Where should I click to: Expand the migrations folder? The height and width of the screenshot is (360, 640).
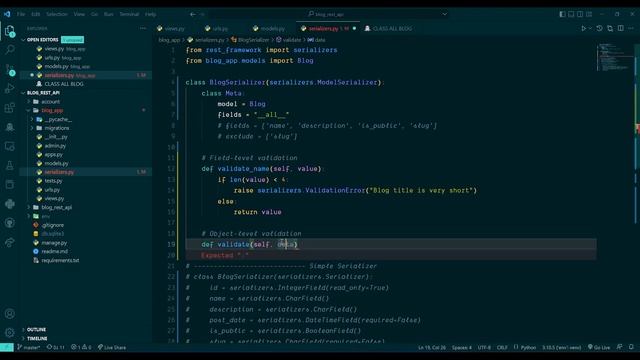click(57, 128)
